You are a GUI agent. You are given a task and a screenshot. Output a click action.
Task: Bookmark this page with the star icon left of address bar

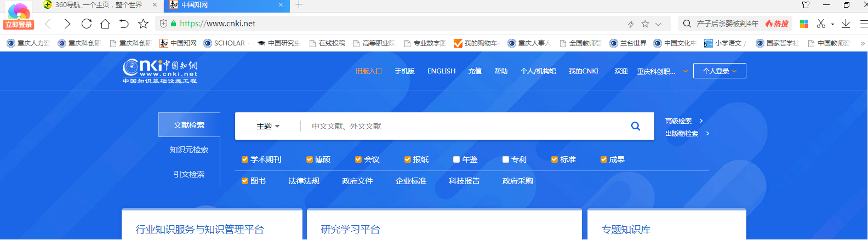pyautogui.click(x=143, y=24)
